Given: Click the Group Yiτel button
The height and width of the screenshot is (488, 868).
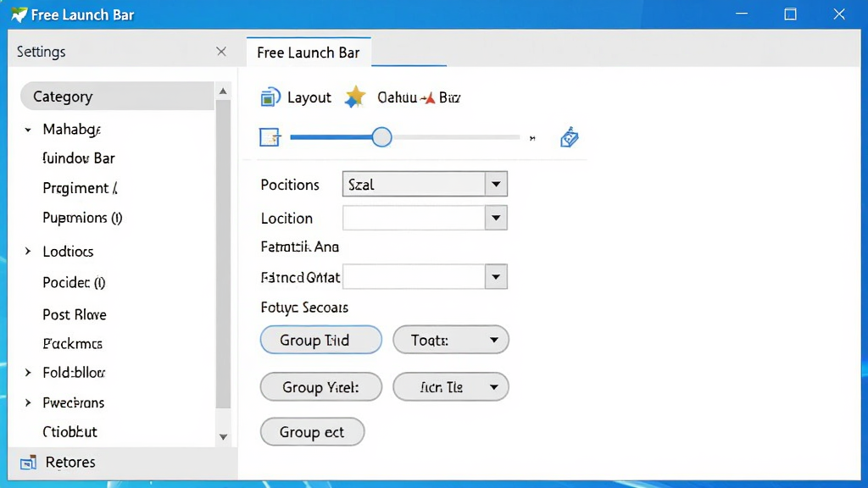Looking at the screenshot, I should click(x=321, y=386).
